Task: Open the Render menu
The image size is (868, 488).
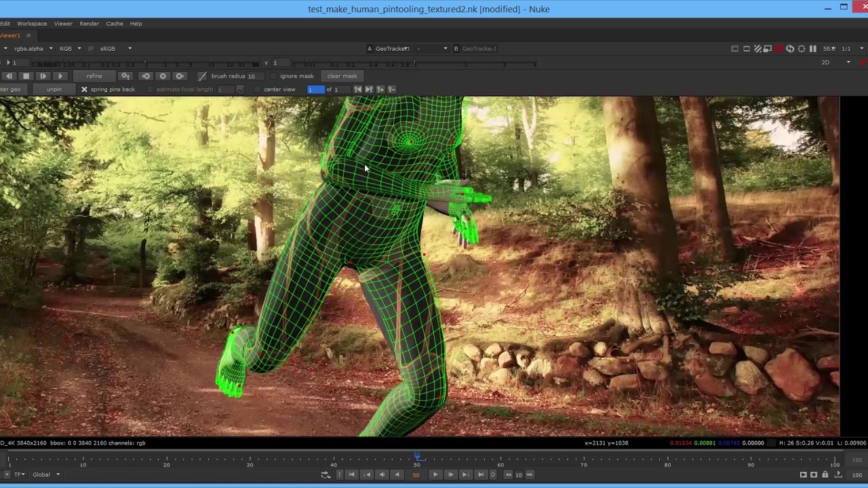Action: (89, 24)
